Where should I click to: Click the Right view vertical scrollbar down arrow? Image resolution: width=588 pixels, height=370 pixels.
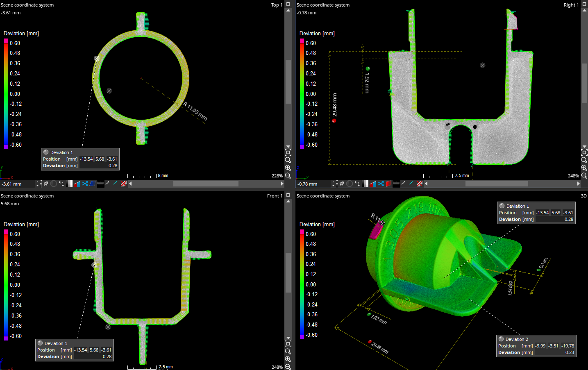tap(584, 146)
